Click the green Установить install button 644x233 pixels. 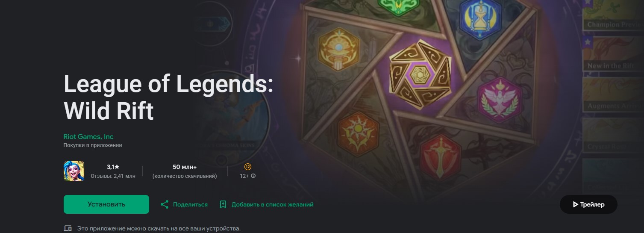pyautogui.click(x=106, y=204)
